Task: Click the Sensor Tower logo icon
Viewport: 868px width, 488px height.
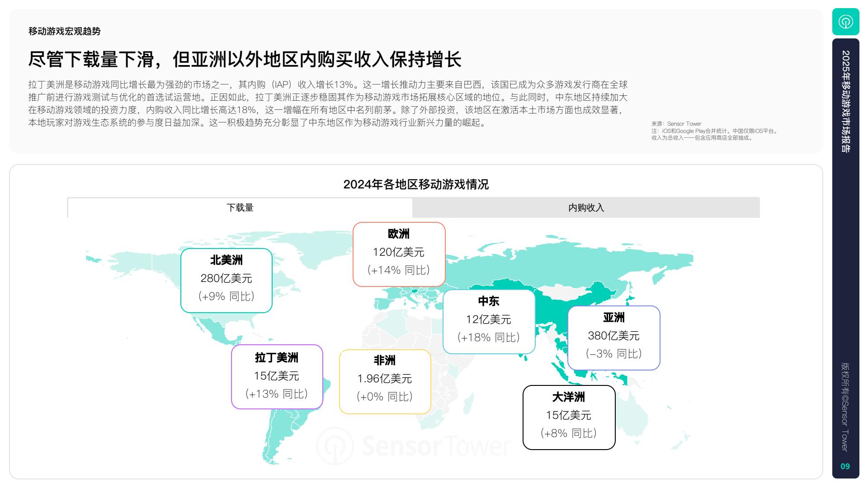Action: pos(845,22)
